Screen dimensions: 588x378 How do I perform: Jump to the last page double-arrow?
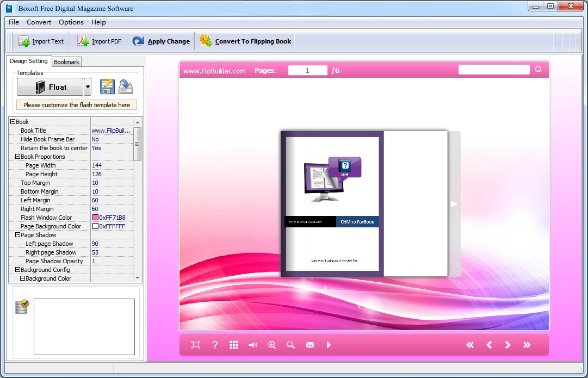(x=527, y=345)
